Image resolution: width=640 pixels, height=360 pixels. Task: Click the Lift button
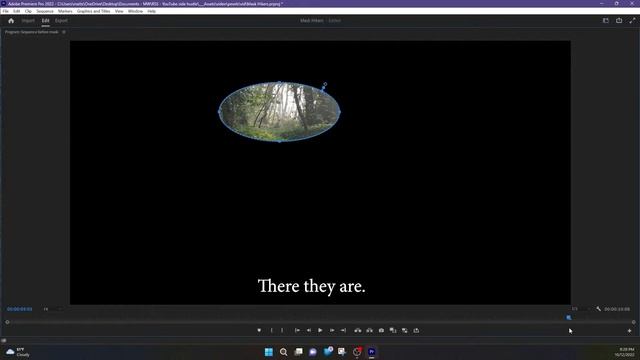358,331
